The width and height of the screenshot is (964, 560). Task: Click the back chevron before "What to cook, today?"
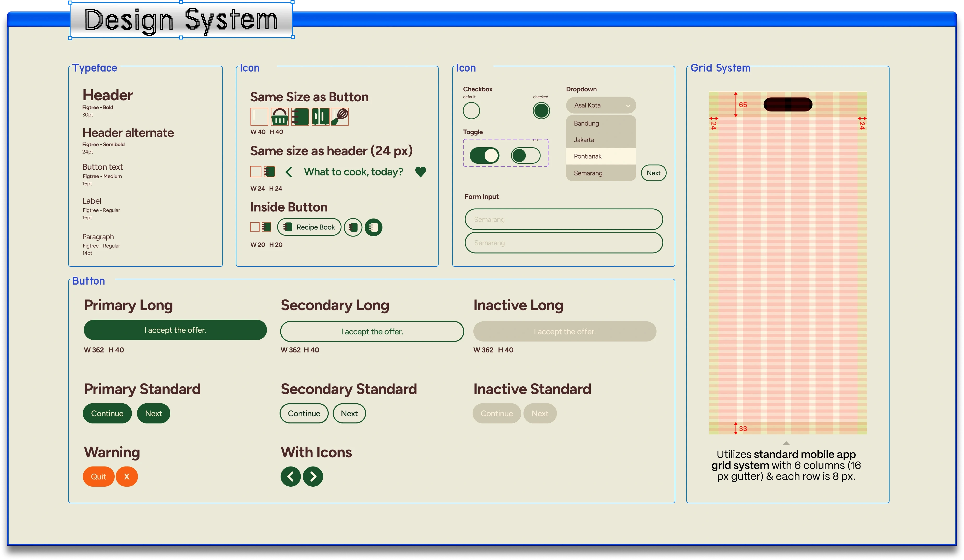coord(289,172)
